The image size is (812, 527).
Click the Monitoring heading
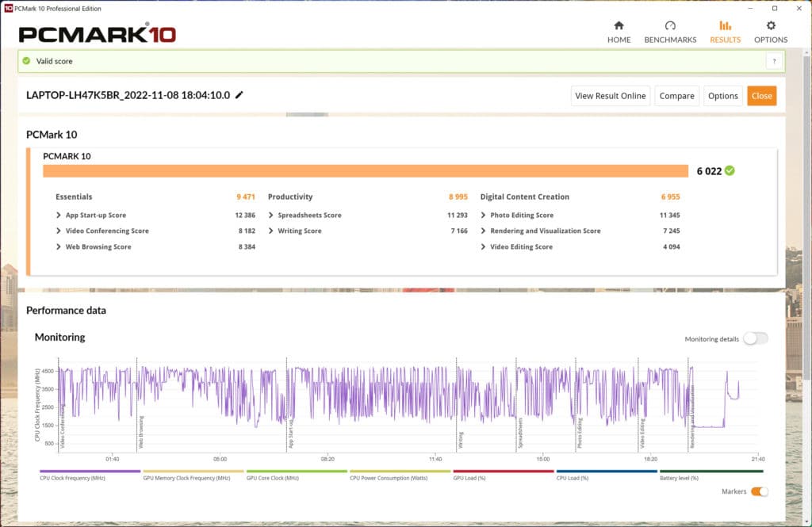[60, 337]
